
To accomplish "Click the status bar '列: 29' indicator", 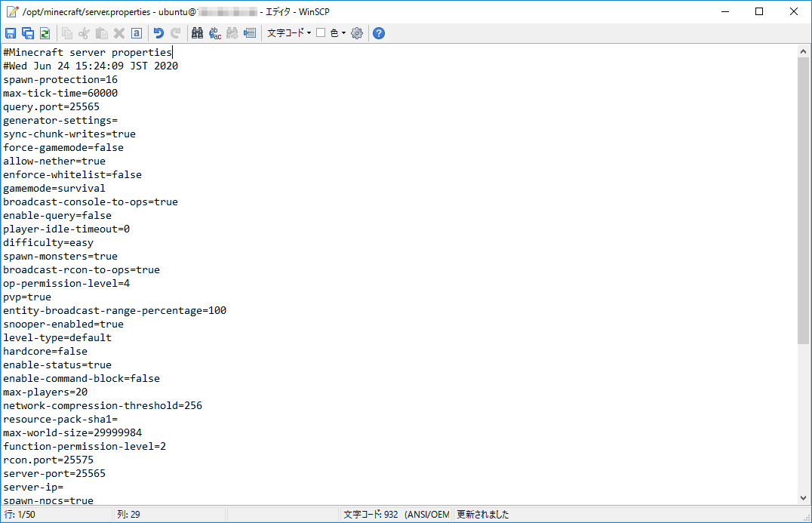I will (128, 514).
